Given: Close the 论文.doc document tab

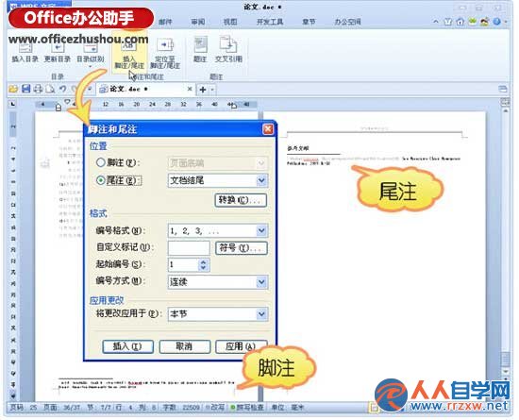Looking at the screenshot, I should click(x=190, y=89).
